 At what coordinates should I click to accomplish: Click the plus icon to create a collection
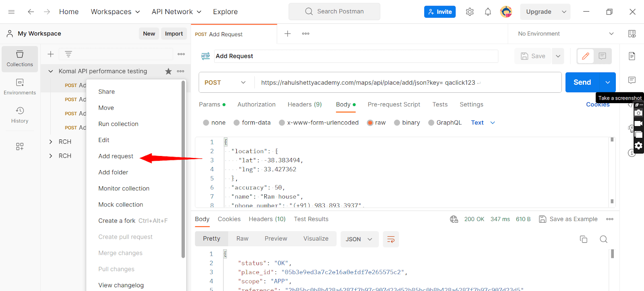(51, 54)
